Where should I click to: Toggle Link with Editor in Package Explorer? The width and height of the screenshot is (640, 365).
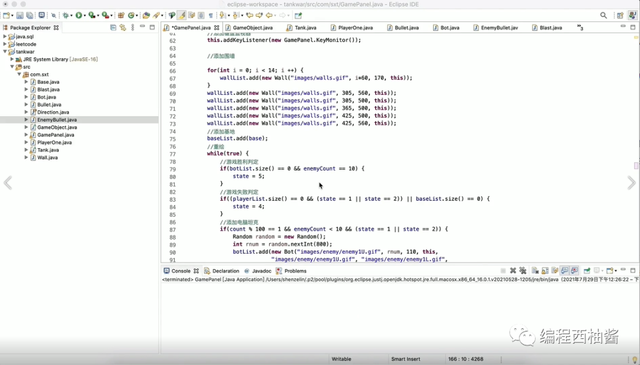pos(123,27)
